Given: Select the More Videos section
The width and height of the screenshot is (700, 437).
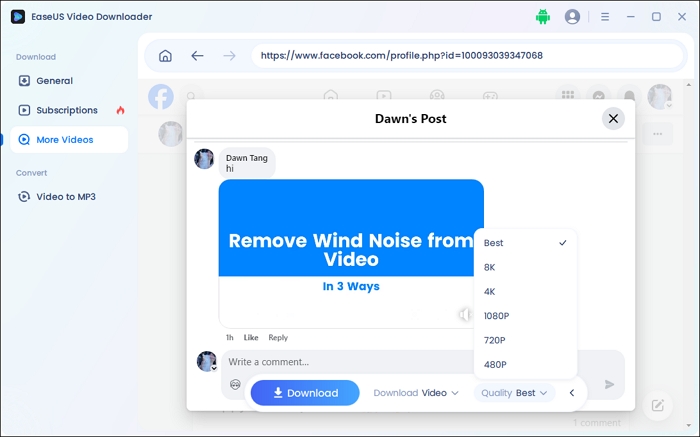Looking at the screenshot, I should pos(69,140).
